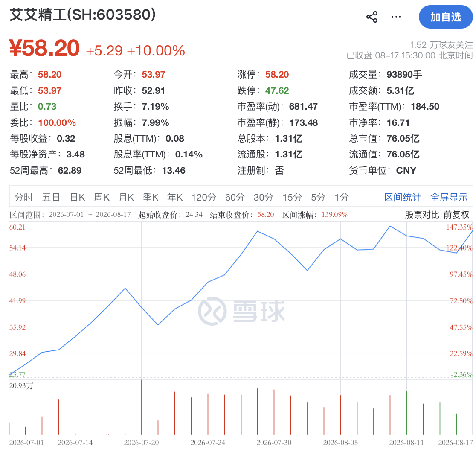Select the 五日 chart tab

(51, 198)
